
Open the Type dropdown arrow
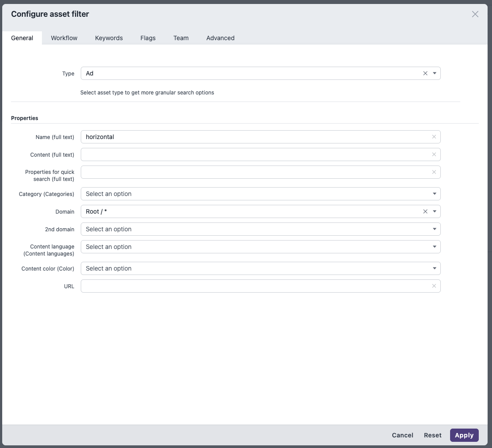pyautogui.click(x=435, y=73)
